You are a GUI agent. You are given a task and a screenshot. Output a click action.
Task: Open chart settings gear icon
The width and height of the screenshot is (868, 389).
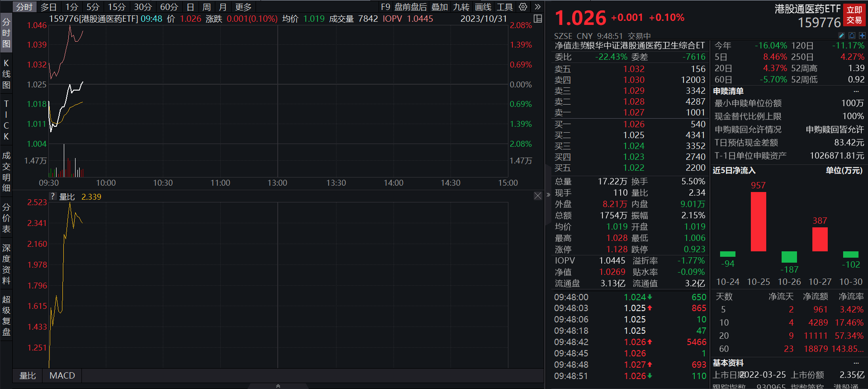(x=523, y=7)
